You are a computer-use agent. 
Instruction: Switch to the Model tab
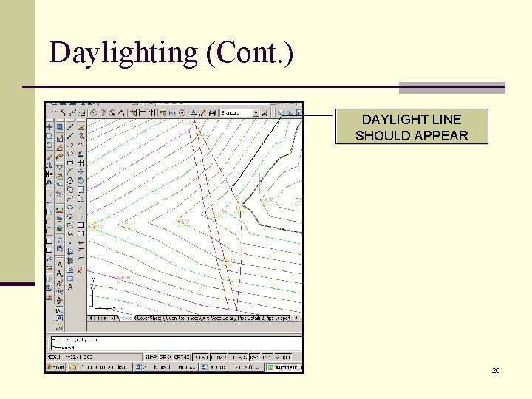point(126,318)
